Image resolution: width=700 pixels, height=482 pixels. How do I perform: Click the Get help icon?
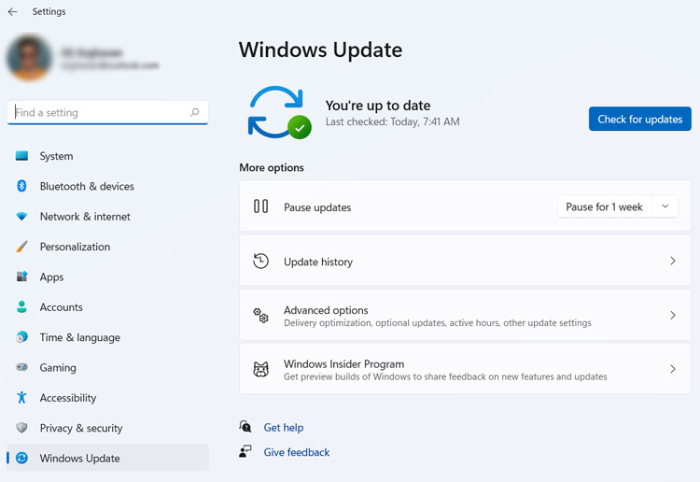click(245, 426)
